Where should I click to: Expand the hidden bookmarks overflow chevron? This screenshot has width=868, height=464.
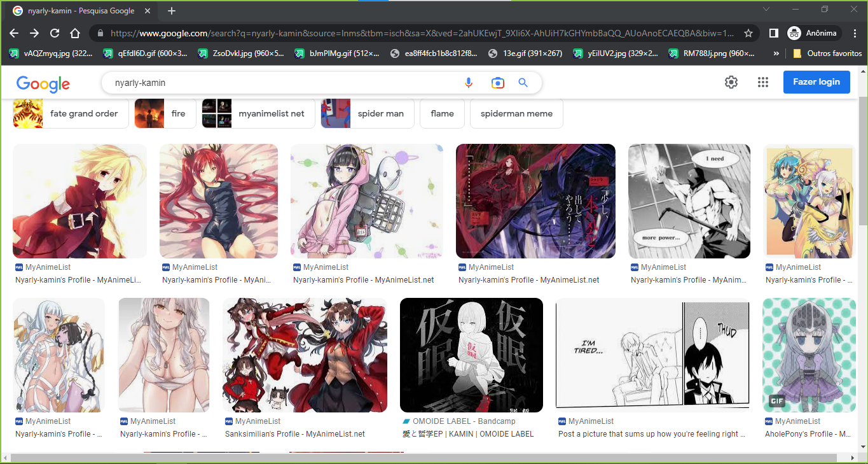click(x=776, y=53)
